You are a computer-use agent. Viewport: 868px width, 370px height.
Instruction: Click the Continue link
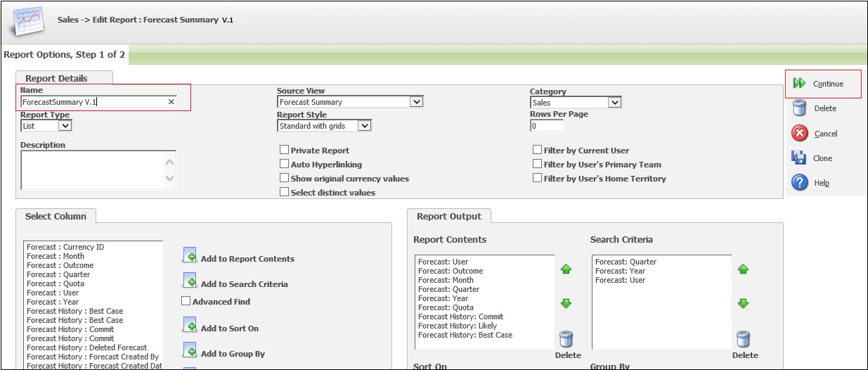pyautogui.click(x=828, y=84)
